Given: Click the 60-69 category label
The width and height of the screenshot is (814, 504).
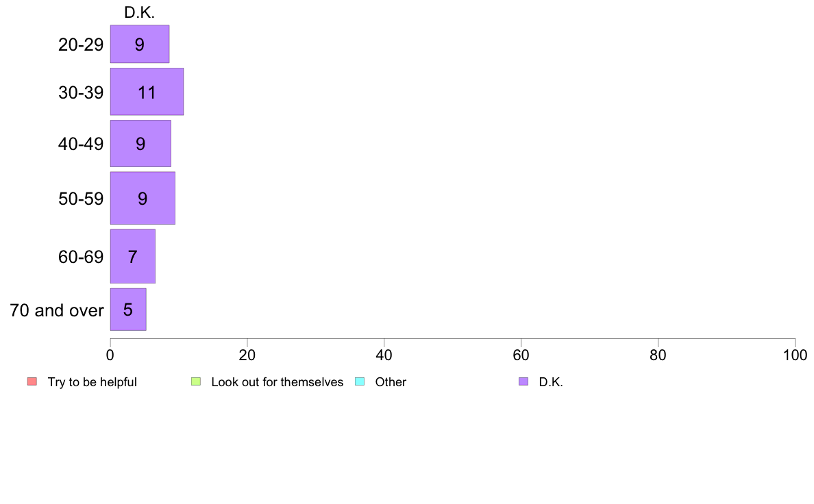Looking at the screenshot, I should [81, 257].
